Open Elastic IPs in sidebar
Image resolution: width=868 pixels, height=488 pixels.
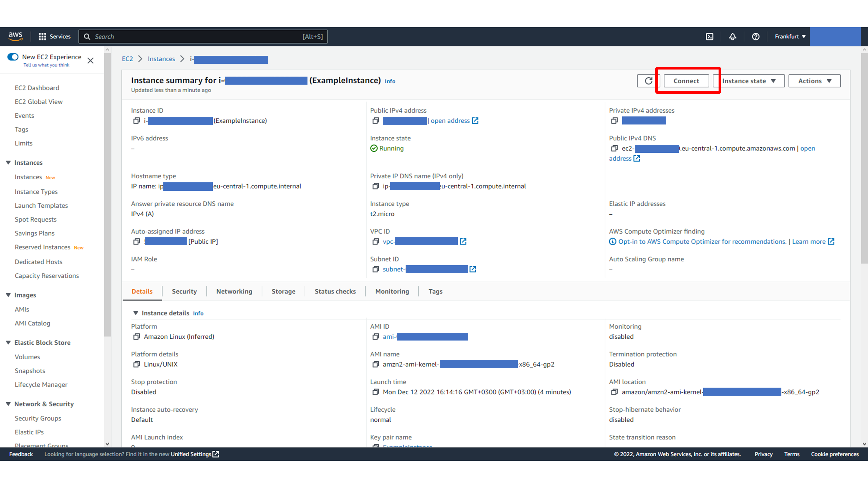(29, 432)
